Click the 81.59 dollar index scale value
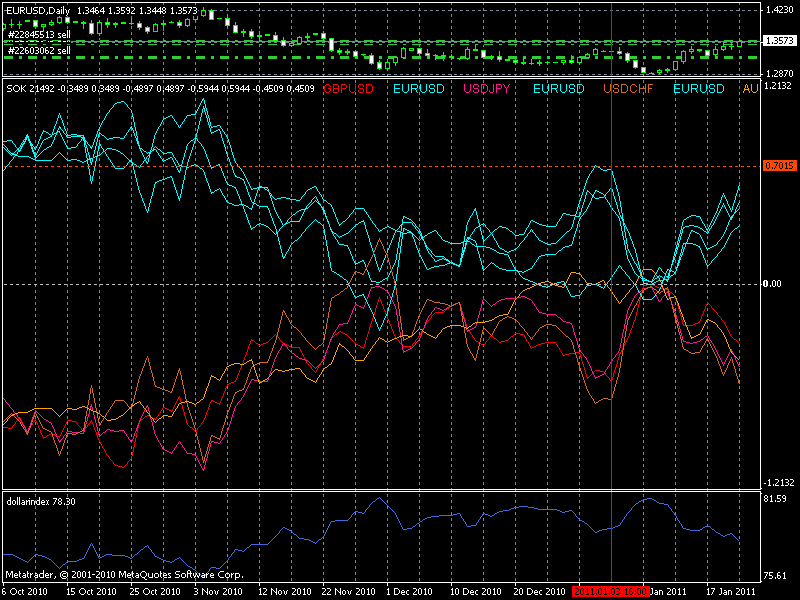Viewport: 800px width, 600px height. (774, 497)
